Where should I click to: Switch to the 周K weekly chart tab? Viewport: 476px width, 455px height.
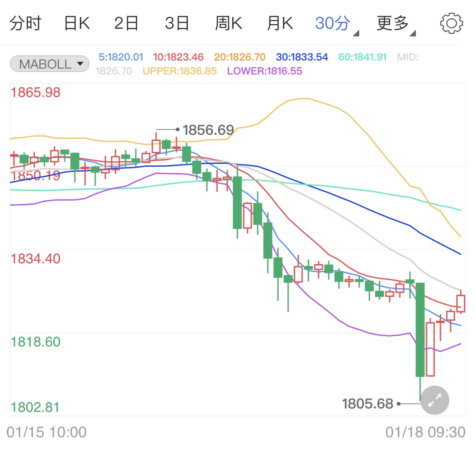pyautogui.click(x=228, y=23)
